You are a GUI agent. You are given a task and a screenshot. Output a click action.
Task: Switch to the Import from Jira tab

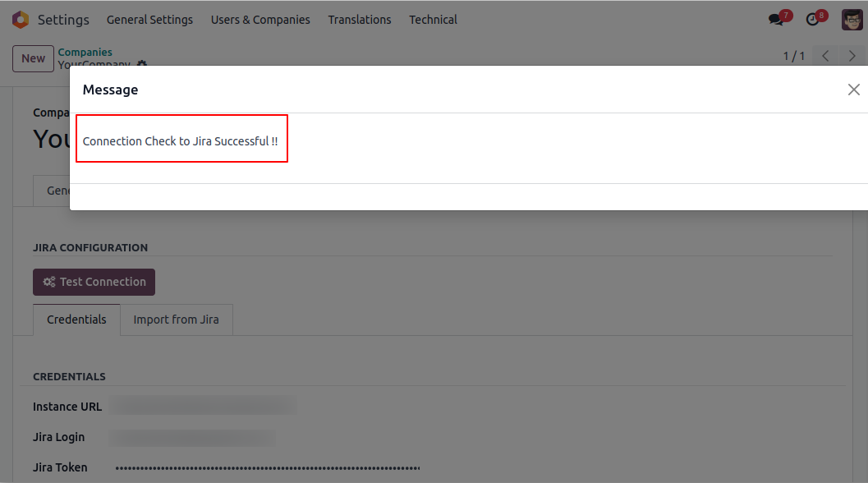click(176, 320)
